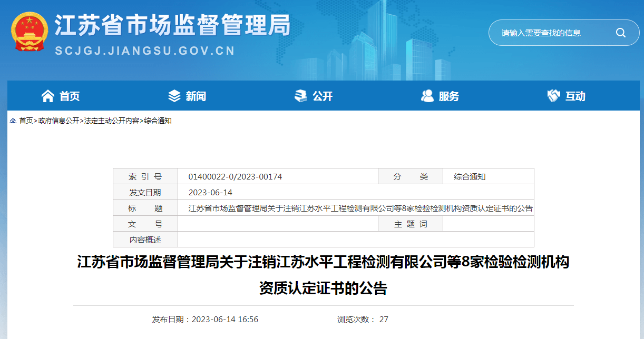
Task: Click the 发布日期 2023-06-14 16:56 text
Action: click(x=205, y=320)
